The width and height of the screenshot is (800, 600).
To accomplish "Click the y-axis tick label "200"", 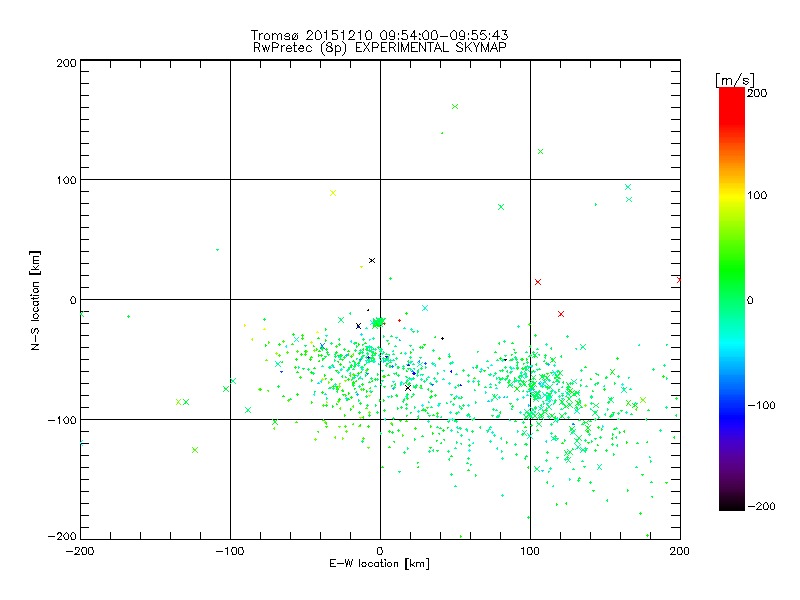I will click(66, 63).
